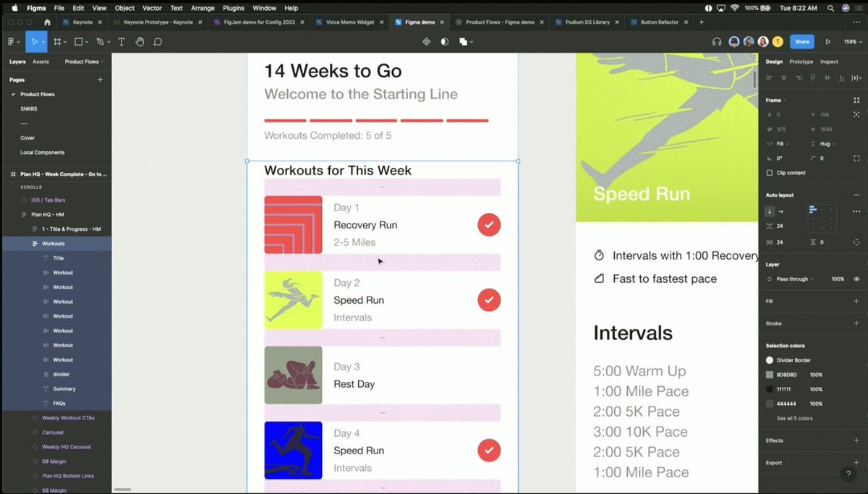This screenshot has height=494, width=868.
Task: Open the Hug height resizing dropdown
Action: [824, 144]
